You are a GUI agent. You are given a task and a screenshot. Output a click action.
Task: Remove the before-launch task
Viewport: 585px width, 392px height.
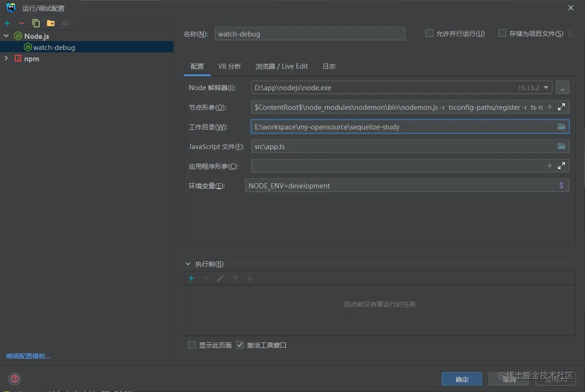click(206, 278)
